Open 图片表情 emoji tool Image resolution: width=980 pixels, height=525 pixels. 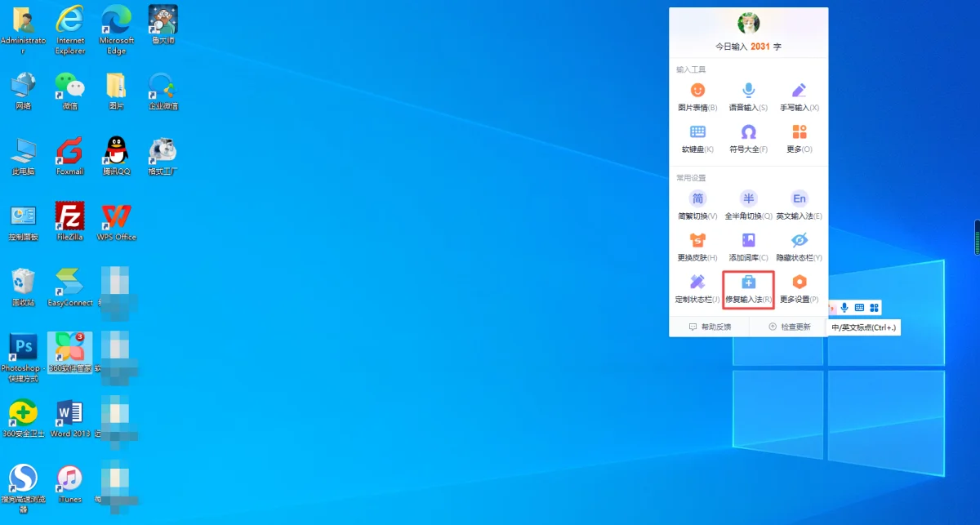coord(697,91)
